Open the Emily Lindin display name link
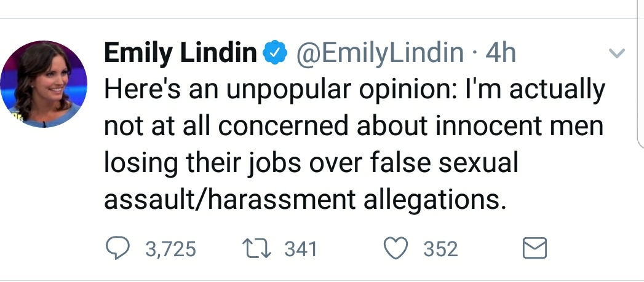 pos(180,53)
